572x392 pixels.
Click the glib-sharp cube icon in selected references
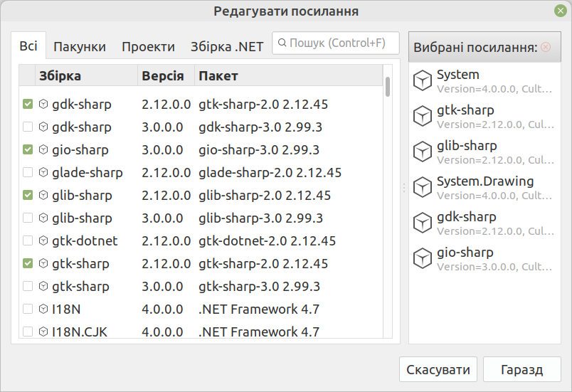pos(423,152)
